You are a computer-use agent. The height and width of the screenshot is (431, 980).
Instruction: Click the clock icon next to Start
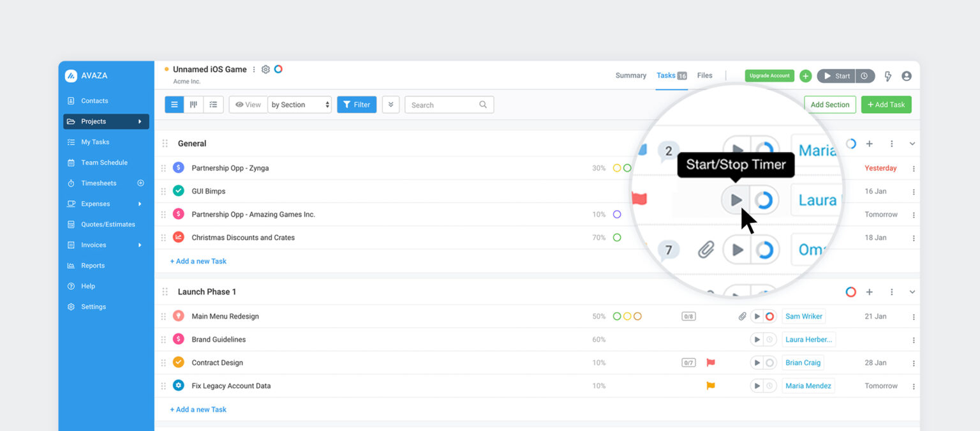tap(865, 75)
